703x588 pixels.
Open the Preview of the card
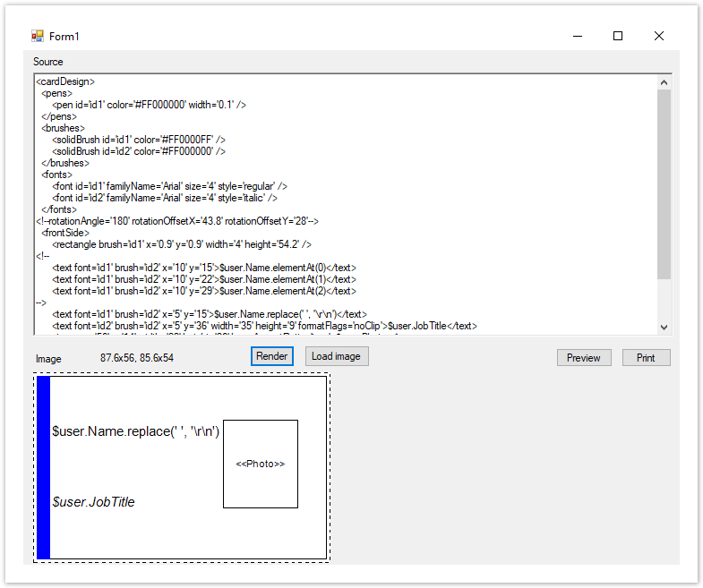584,358
